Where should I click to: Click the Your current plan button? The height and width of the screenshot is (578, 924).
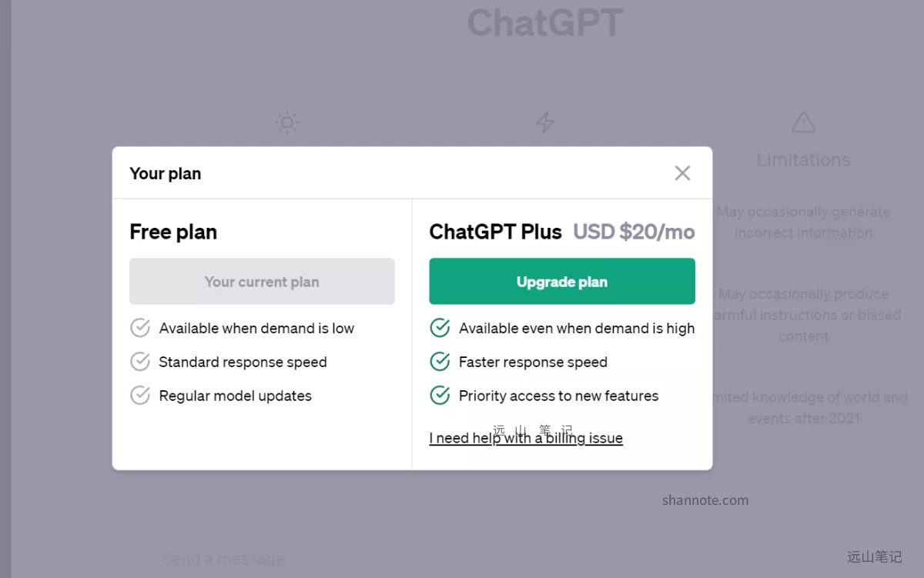262,282
